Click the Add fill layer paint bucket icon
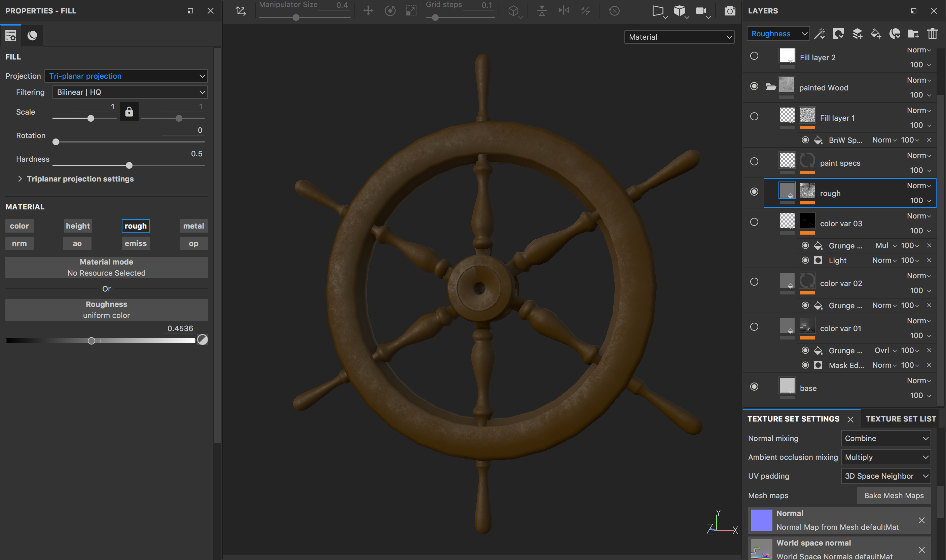The width and height of the screenshot is (946, 560). [x=876, y=34]
